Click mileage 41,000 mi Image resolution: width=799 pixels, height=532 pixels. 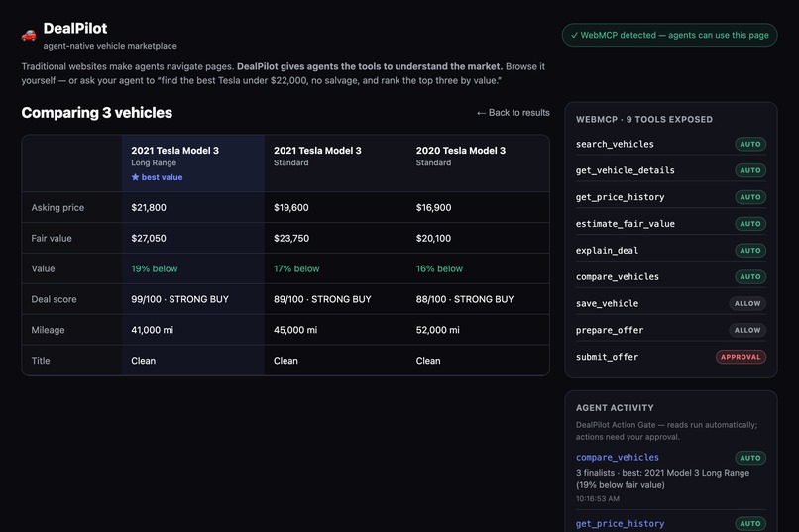[x=152, y=330]
